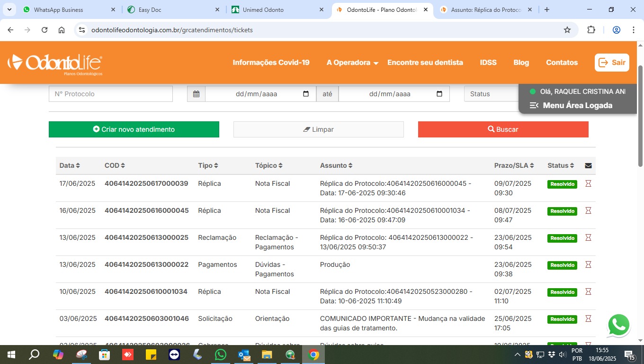Click hourglass icon in first ticket row
Viewport: 644px width, 364px height.
[588, 183]
